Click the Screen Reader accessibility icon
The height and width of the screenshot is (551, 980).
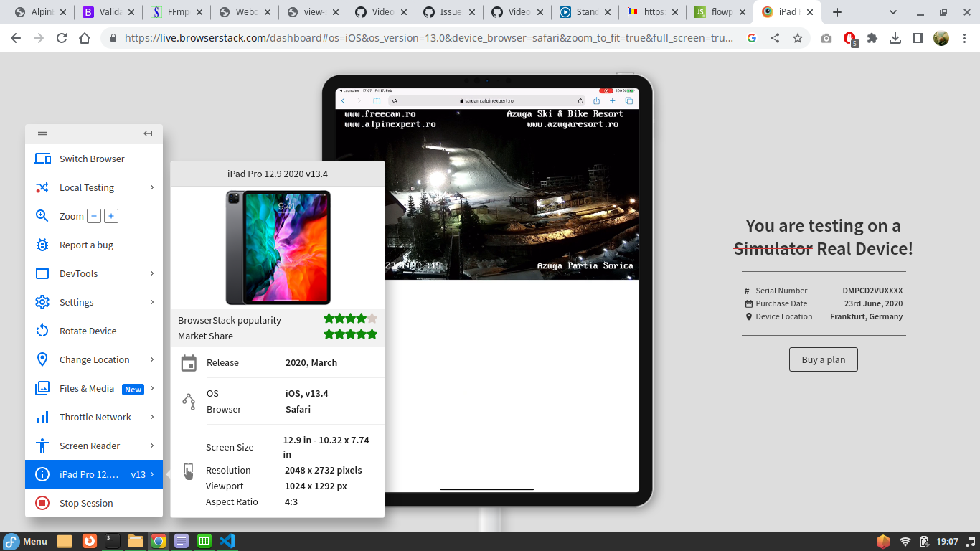pos(42,446)
